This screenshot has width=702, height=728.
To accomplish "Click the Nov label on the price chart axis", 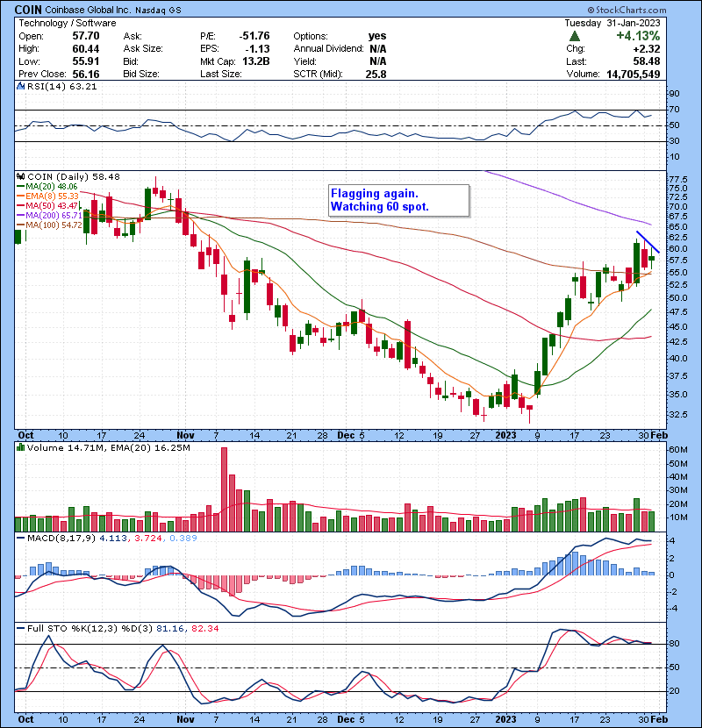I will pyautogui.click(x=185, y=435).
